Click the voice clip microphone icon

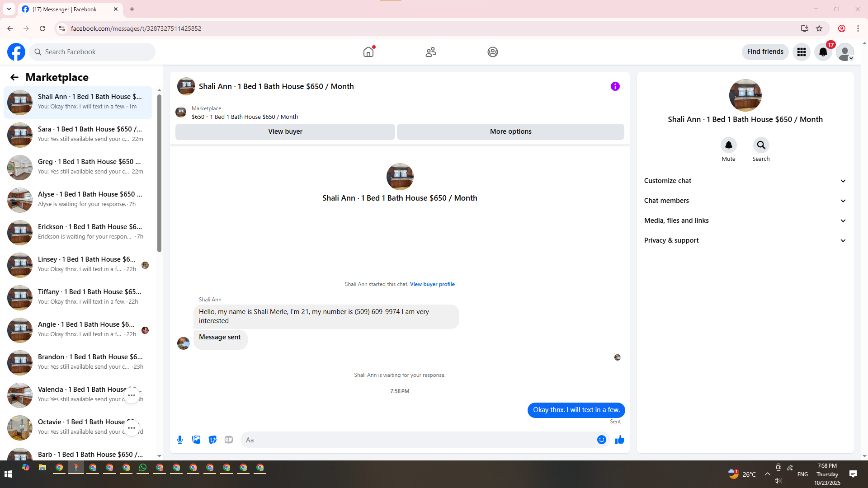pyautogui.click(x=180, y=440)
